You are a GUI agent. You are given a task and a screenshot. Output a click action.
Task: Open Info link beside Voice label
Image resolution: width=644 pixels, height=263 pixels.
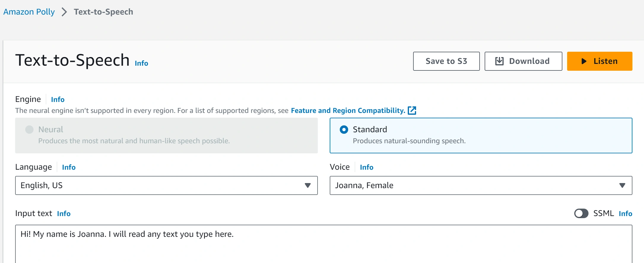tap(367, 167)
